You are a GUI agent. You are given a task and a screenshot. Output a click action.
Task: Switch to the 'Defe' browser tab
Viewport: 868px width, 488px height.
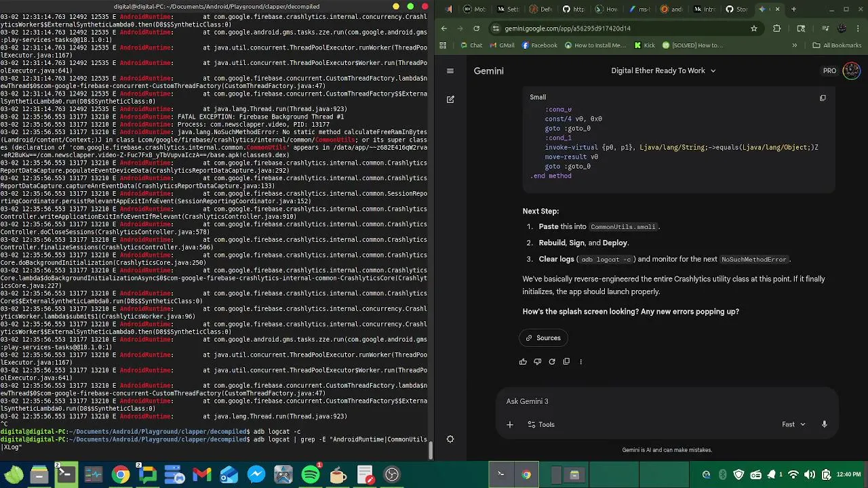tap(540, 9)
